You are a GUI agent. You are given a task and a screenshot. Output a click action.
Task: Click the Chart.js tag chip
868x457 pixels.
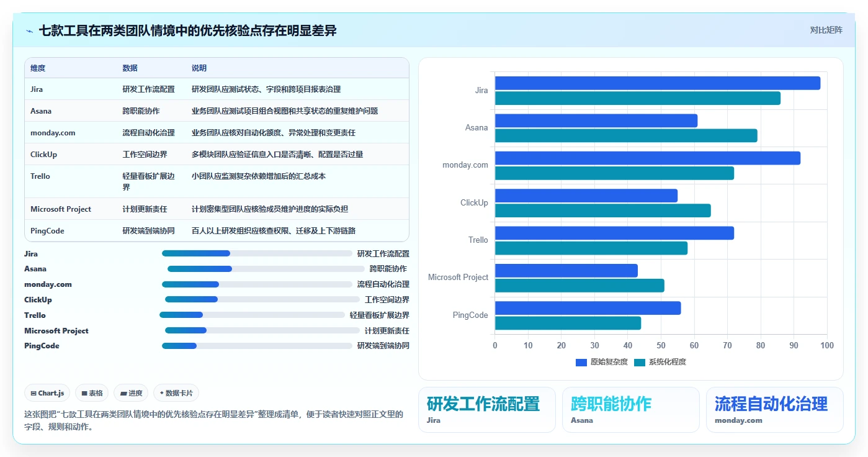47,393
